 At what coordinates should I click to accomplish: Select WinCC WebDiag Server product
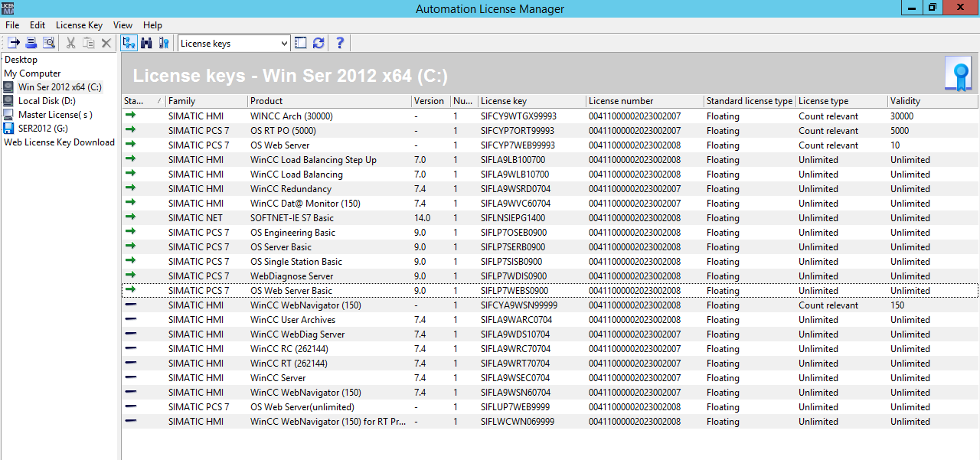[x=297, y=334]
